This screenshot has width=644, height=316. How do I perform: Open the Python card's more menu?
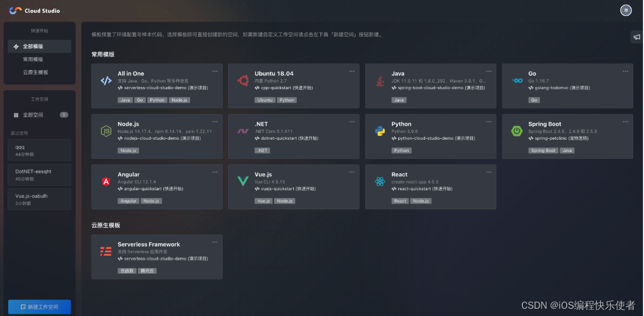point(489,122)
